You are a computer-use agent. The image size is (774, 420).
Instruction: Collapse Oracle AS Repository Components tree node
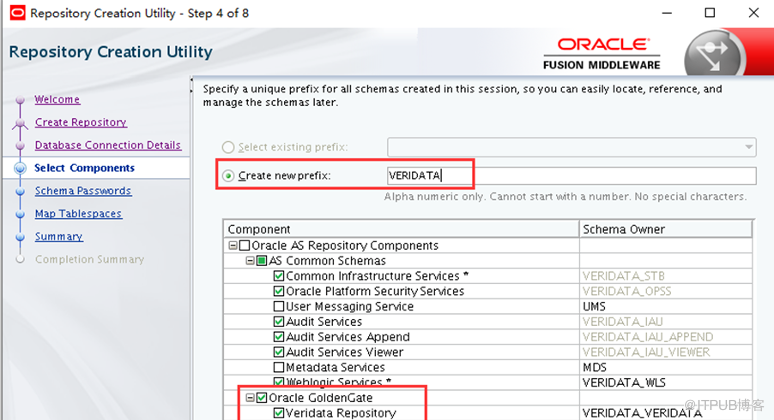point(233,245)
